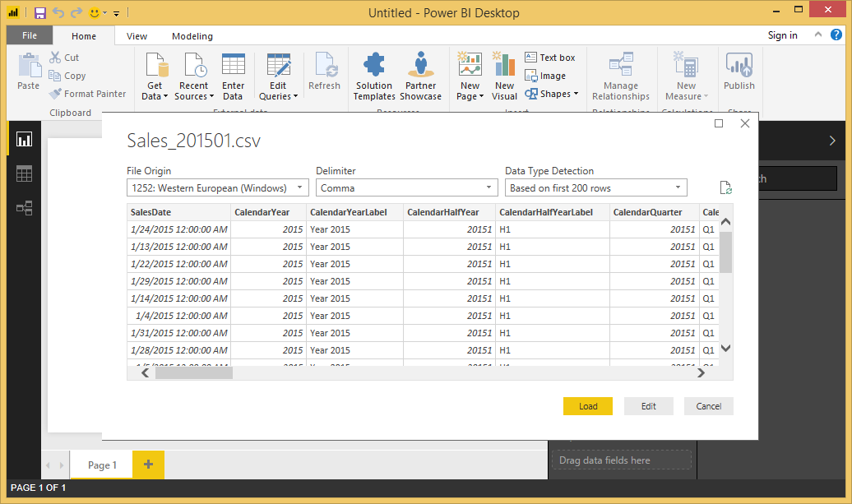Switch to Report view in sidebar
Image resolution: width=852 pixels, height=504 pixels.
tap(24, 139)
